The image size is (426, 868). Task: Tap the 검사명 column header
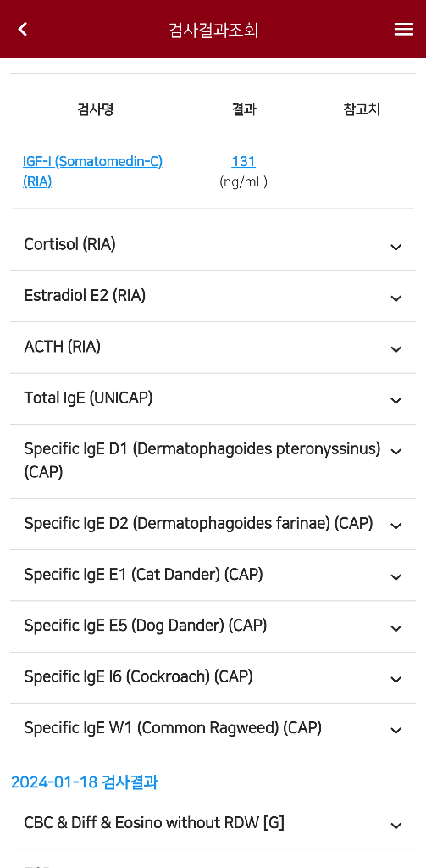point(95,109)
